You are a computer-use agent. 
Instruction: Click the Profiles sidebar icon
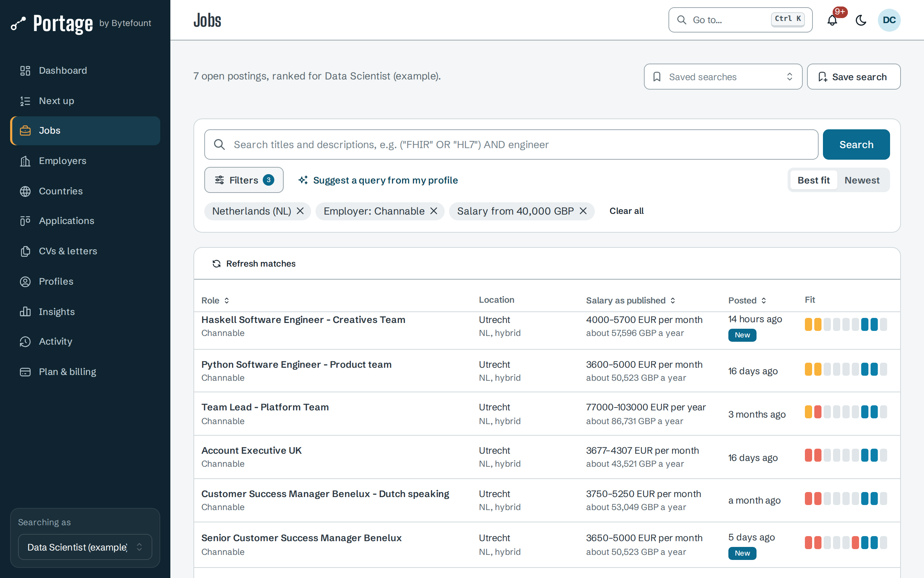click(25, 281)
